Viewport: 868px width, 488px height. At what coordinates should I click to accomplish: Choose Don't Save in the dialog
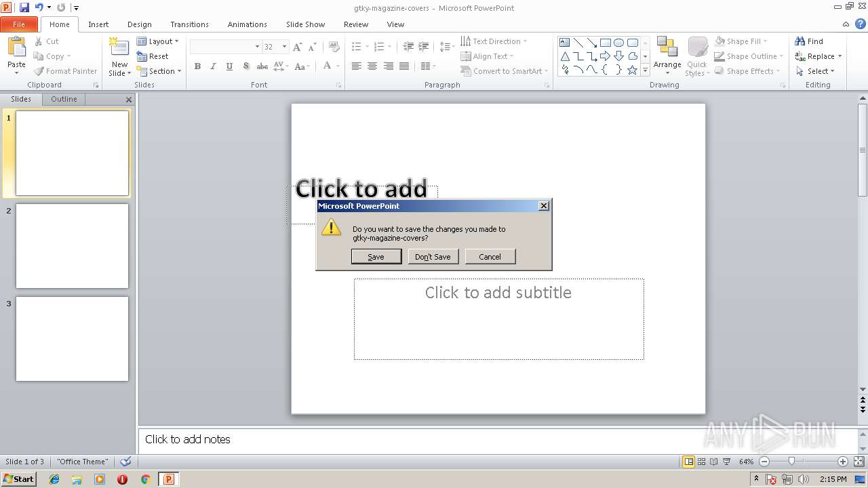pyautogui.click(x=433, y=257)
